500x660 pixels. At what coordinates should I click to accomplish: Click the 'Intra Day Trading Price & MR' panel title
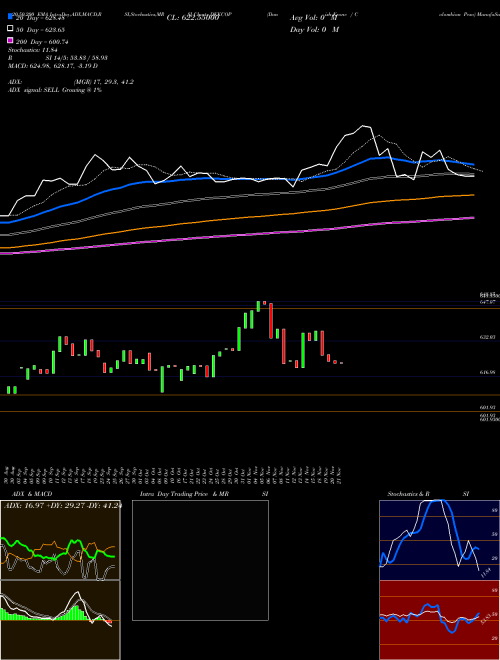[184, 494]
